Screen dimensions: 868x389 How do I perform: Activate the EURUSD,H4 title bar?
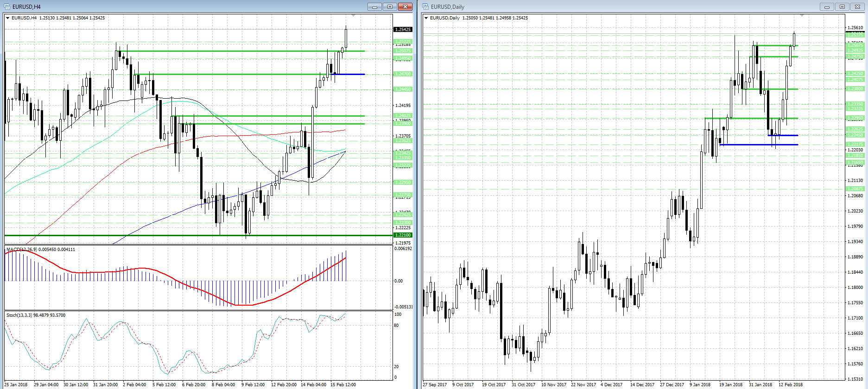click(x=185, y=6)
